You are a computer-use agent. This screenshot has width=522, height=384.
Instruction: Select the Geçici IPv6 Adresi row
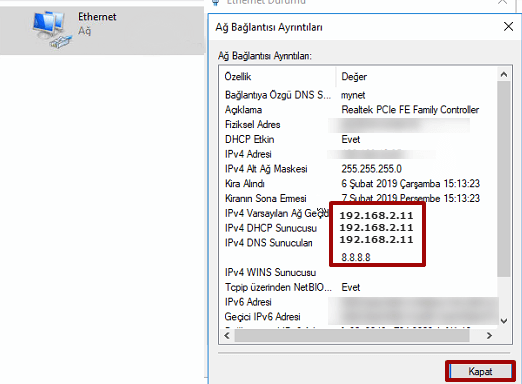[x=358, y=317]
